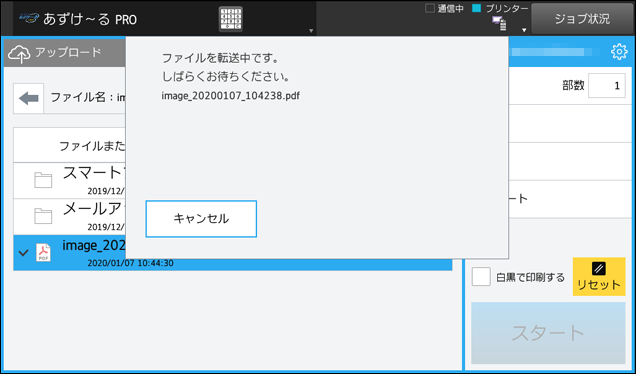Click the printer status icon
Image resolution: width=636 pixels, height=374 pixels.
(499, 24)
